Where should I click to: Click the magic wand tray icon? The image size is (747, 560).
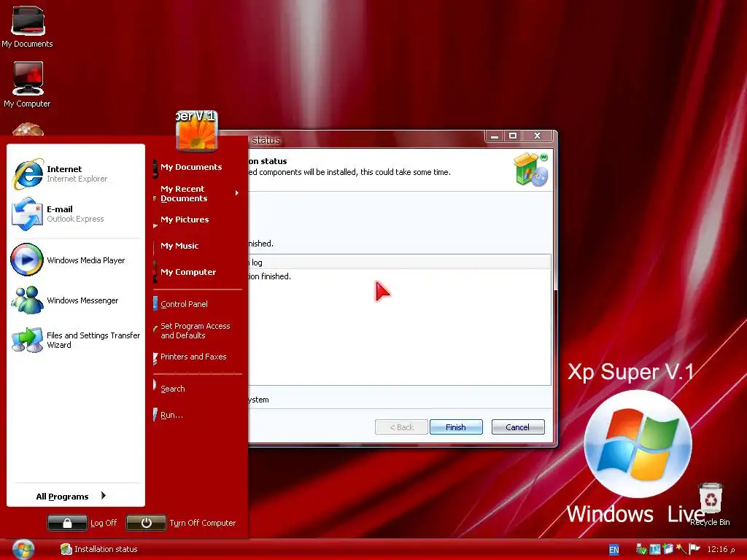pyautogui.click(x=681, y=549)
